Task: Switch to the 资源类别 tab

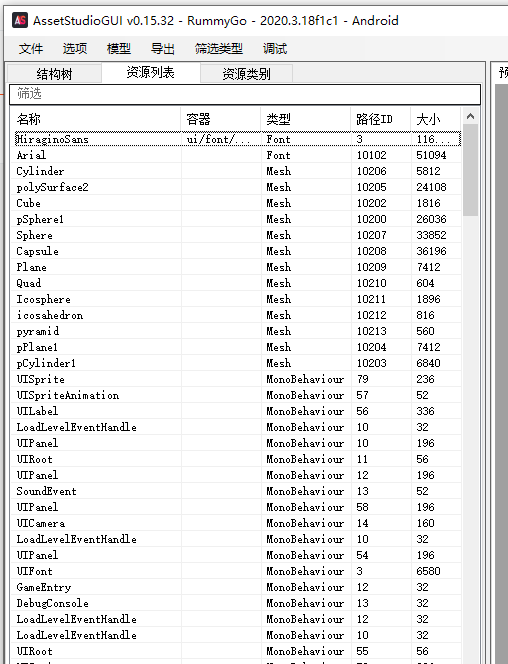Action: (x=246, y=74)
